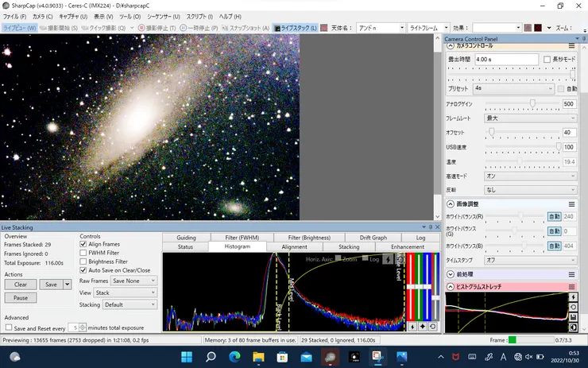The width and height of the screenshot is (588, 368).
Task: Open the カメラコントロール section hamburger menu
Action: pyautogui.click(x=571, y=46)
